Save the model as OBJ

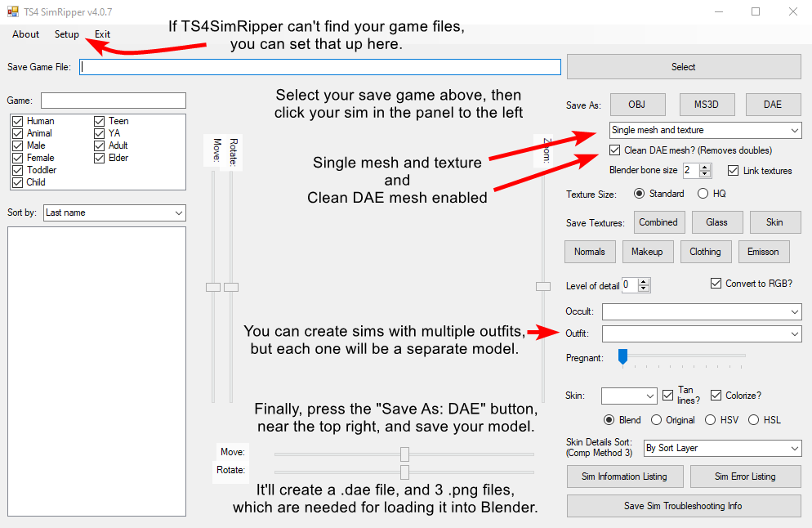pos(637,105)
